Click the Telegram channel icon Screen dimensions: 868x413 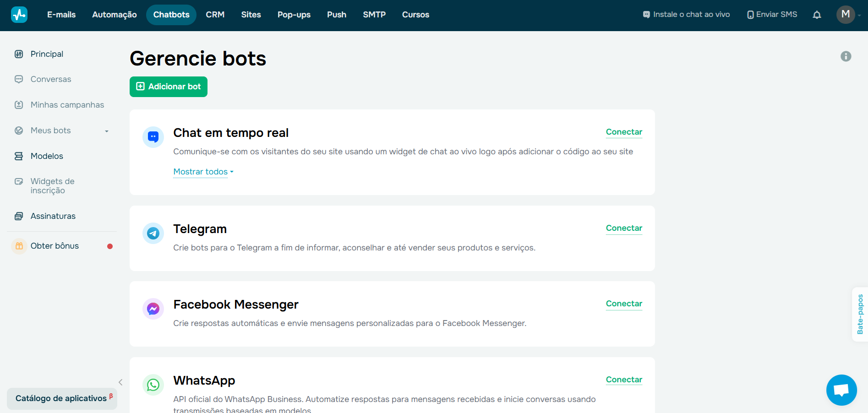153,233
